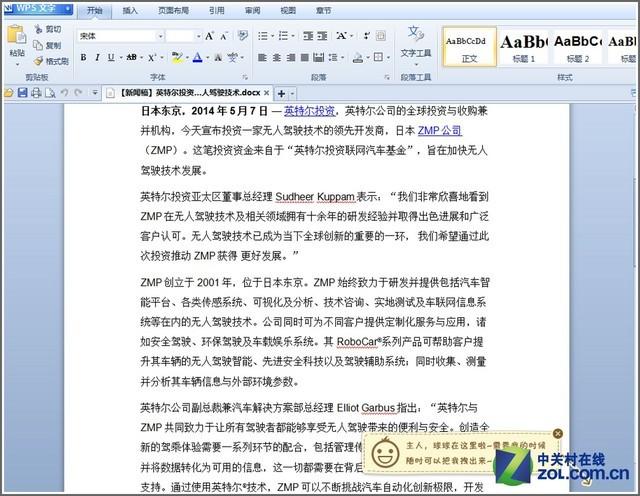
Task: Click the distributed alignment icon
Action: (x=319, y=58)
